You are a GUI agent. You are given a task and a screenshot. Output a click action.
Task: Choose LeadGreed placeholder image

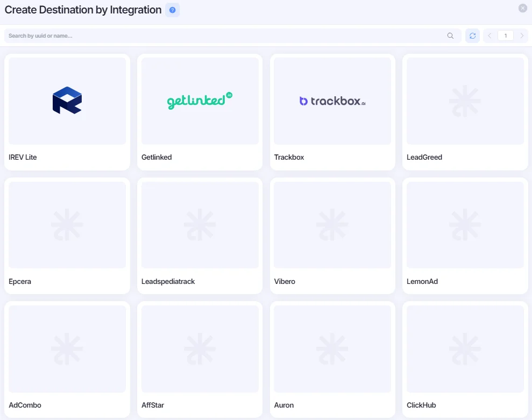(465, 101)
